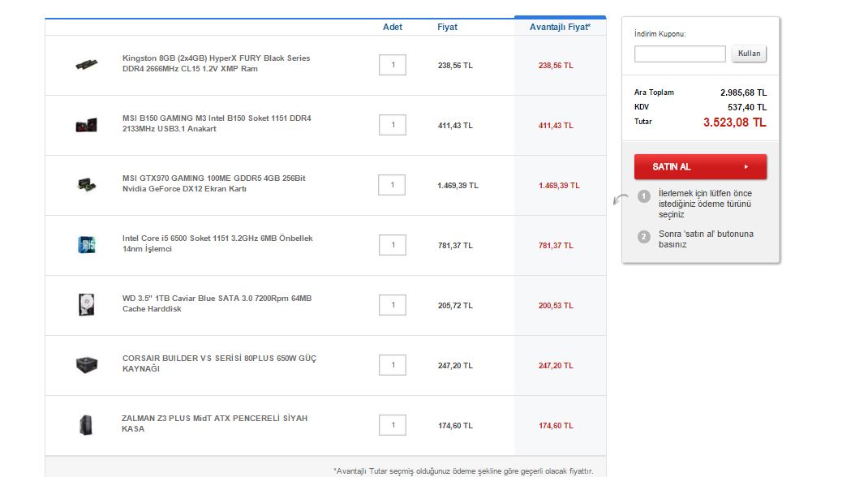
Task: Open the Kingston 8GB HyperX FURY product link
Action: point(216,63)
